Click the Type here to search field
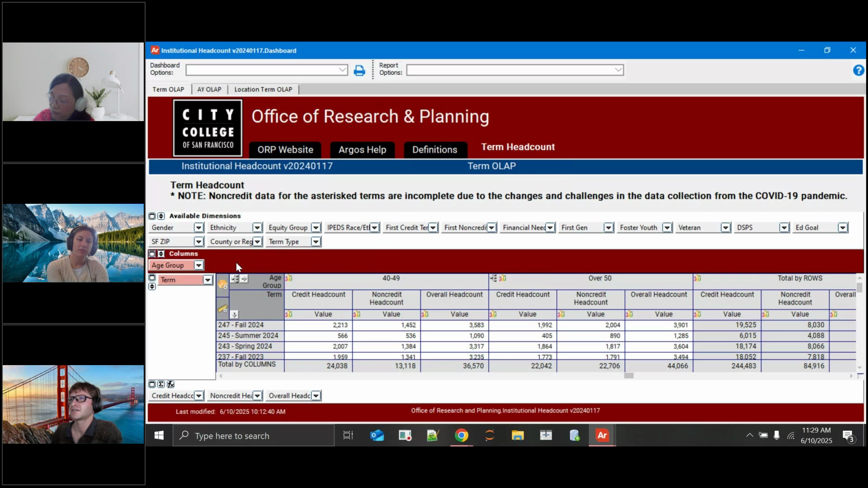 (253, 435)
